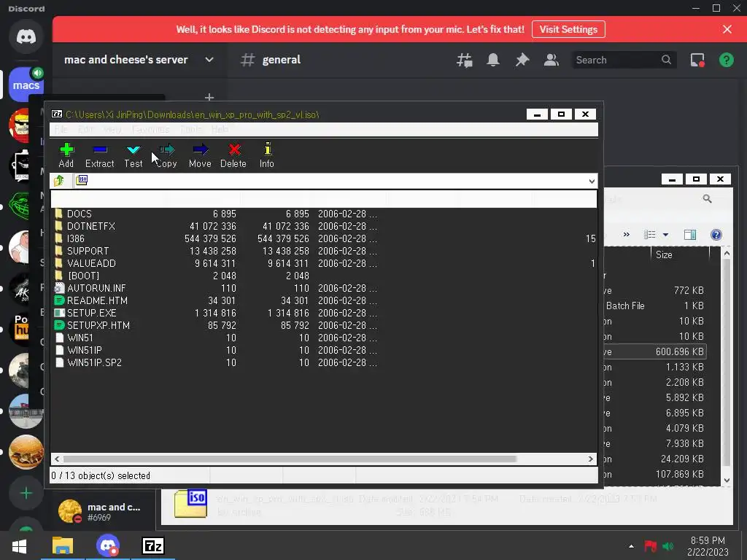Open the Favorites menu in 7-Zip
747x560 pixels.
[150, 130]
